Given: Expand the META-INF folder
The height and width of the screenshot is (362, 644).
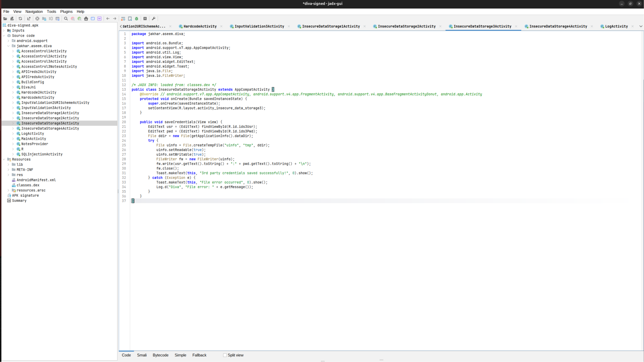Looking at the screenshot, I should (x=9, y=170).
